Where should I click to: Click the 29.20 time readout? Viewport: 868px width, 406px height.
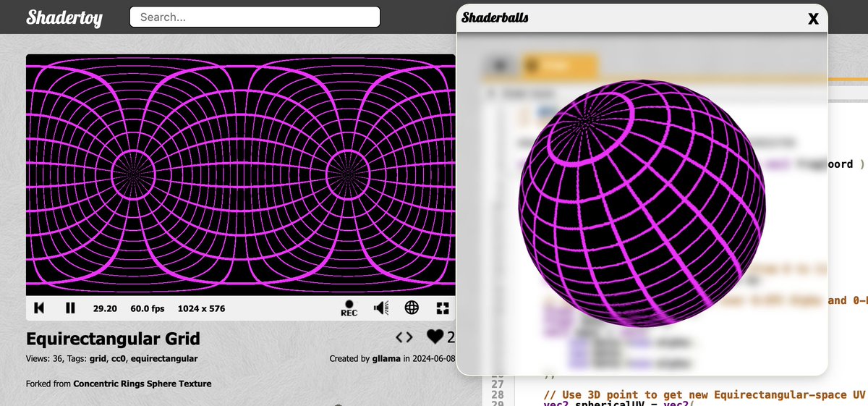(x=105, y=308)
